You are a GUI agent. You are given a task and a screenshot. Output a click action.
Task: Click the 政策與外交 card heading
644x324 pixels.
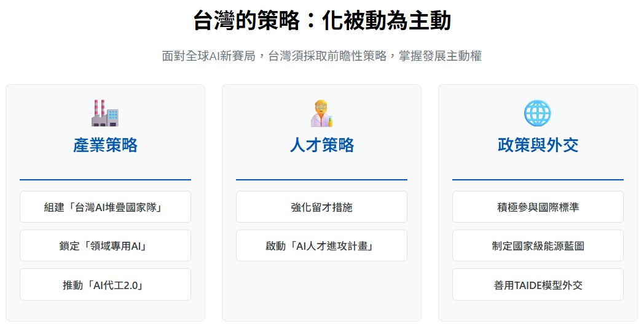coord(538,145)
